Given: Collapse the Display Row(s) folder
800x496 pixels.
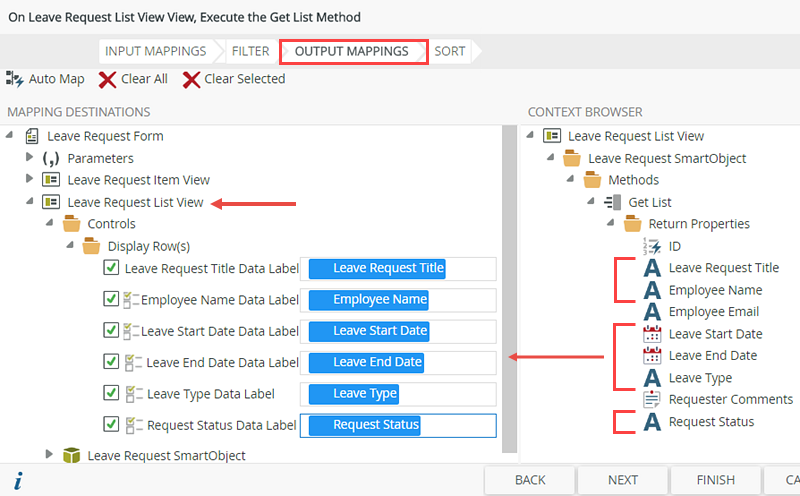Looking at the screenshot, I should click(x=70, y=246).
